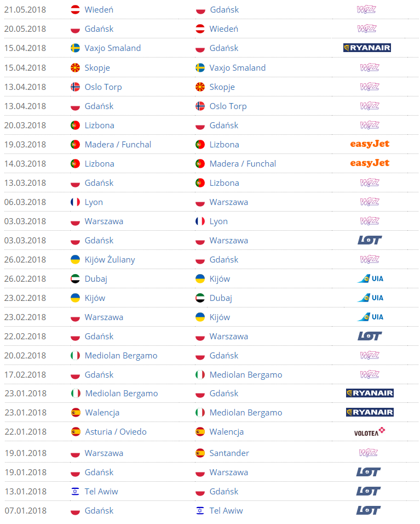Select the destination Vaxjo Smaland on 15.04.2018

pos(237,68)
